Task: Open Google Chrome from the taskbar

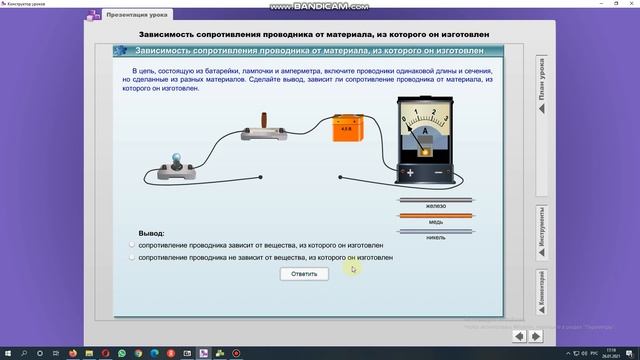Action: [x=138, y=353]
